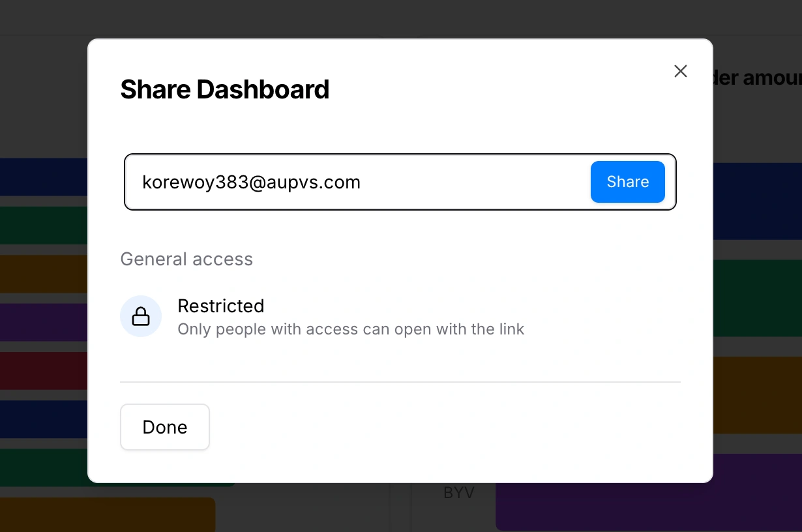This screenshot has width=802, height=532.
Task: Select the red bar in left chart
Action: pyautogui.click(x=43, y=370)
